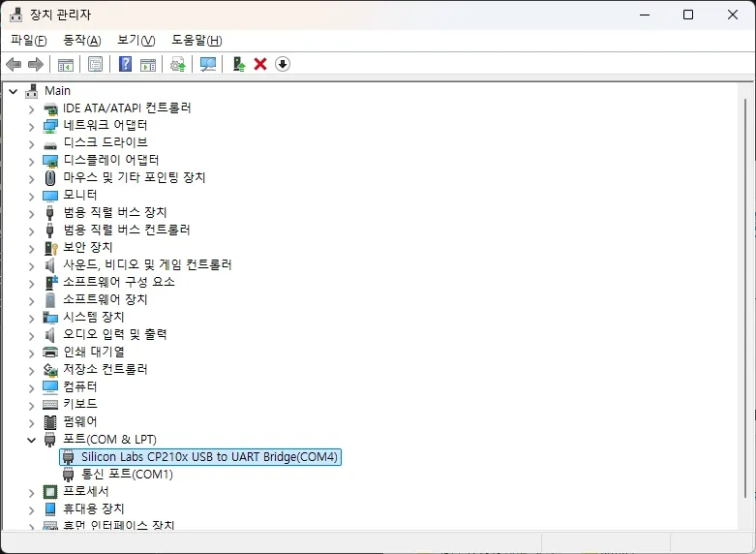756x554 pixels.
Task: Click the blue device icon beside 휴대용 장치
Action: (x=50, y=509)
